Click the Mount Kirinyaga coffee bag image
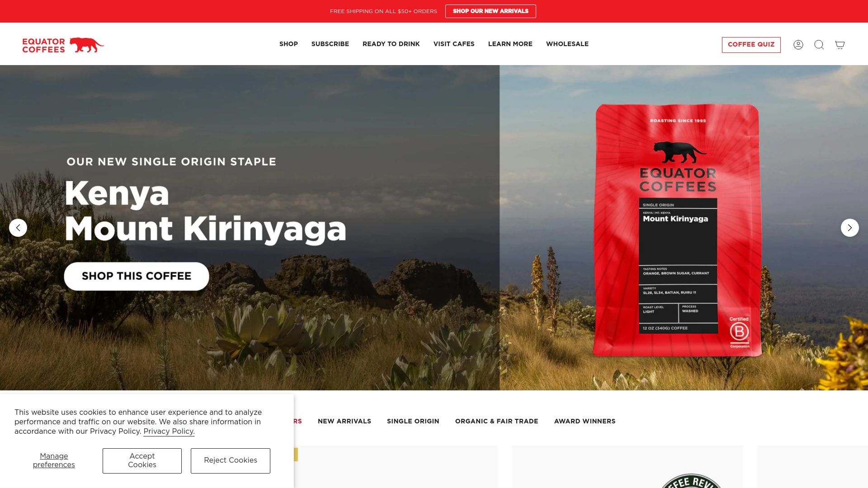Screen dimensions: 868x488 (x=677, y=230)
